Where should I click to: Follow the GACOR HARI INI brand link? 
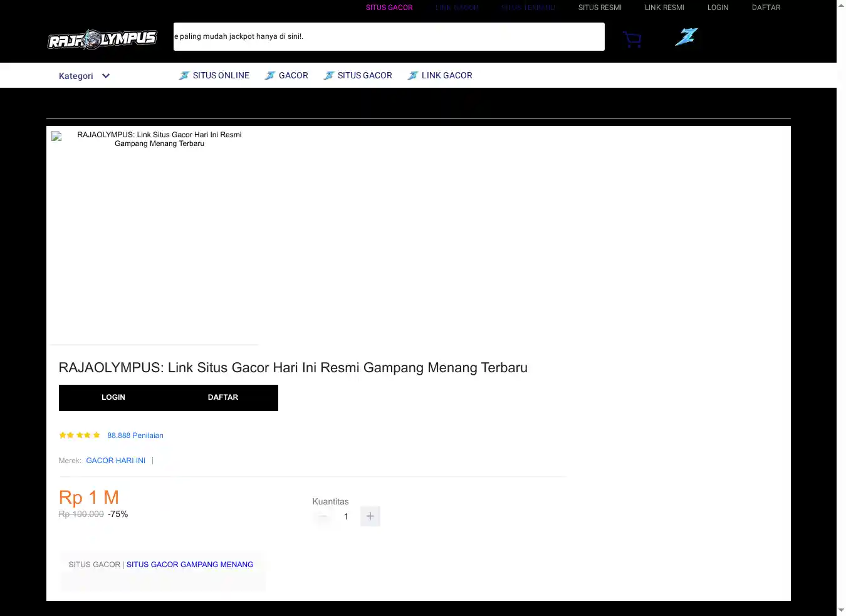coord(115,461)
